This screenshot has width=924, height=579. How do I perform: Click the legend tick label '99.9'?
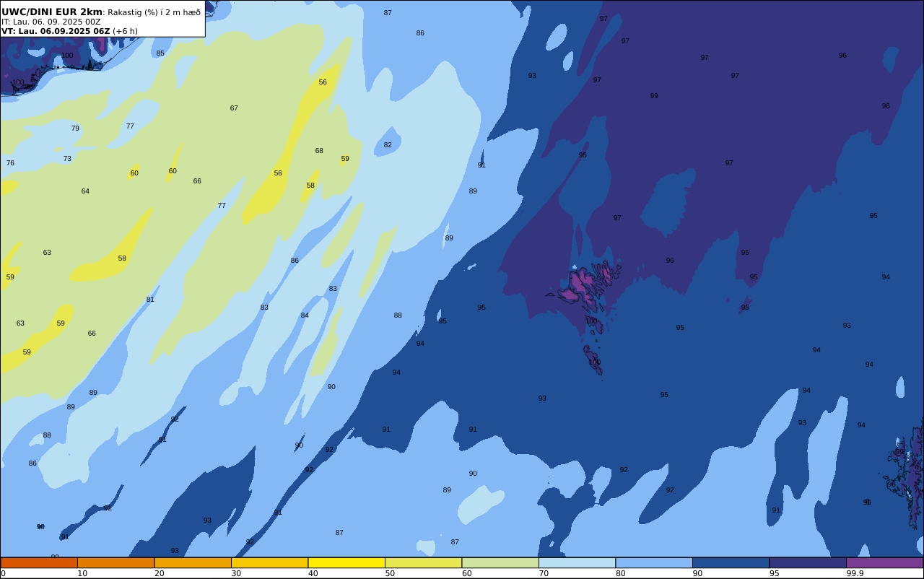coord(855,573)
